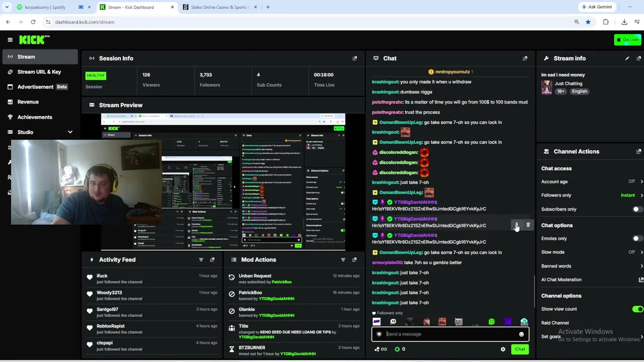Click the Raid Channel option

pyautogui.click(x=555, y=323)
